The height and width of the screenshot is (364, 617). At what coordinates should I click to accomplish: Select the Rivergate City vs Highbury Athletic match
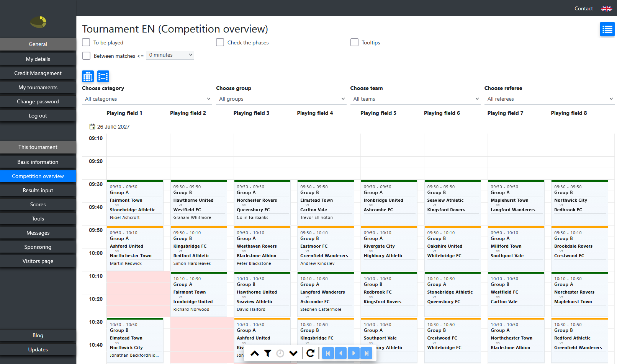click(x=389, y=248)
